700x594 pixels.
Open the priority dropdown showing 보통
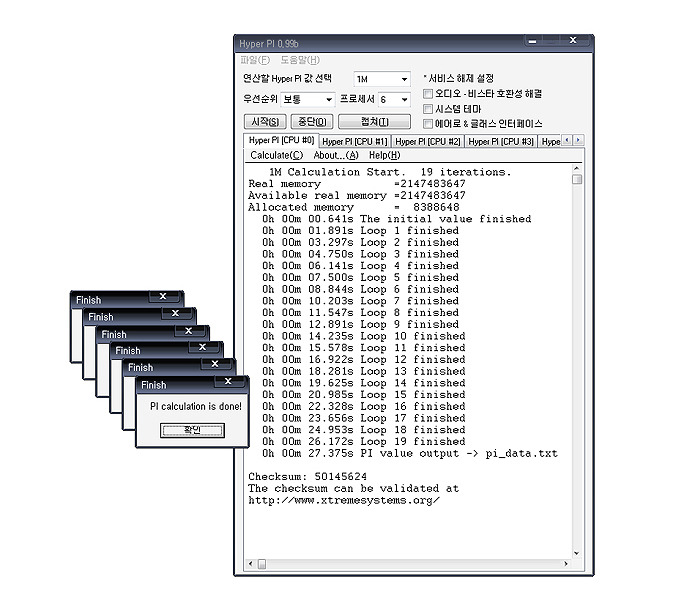pos(307,99)
